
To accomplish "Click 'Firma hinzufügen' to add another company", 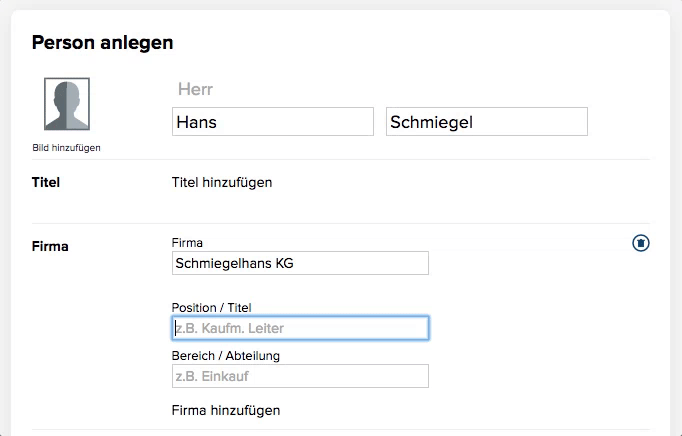I will click(226, 410).
